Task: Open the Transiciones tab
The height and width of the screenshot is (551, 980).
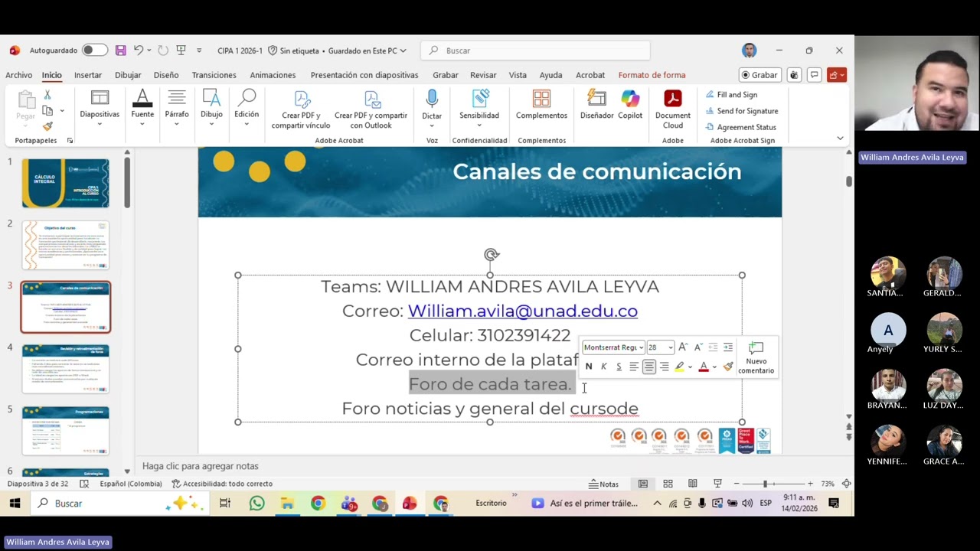Action: pos(214,75)
